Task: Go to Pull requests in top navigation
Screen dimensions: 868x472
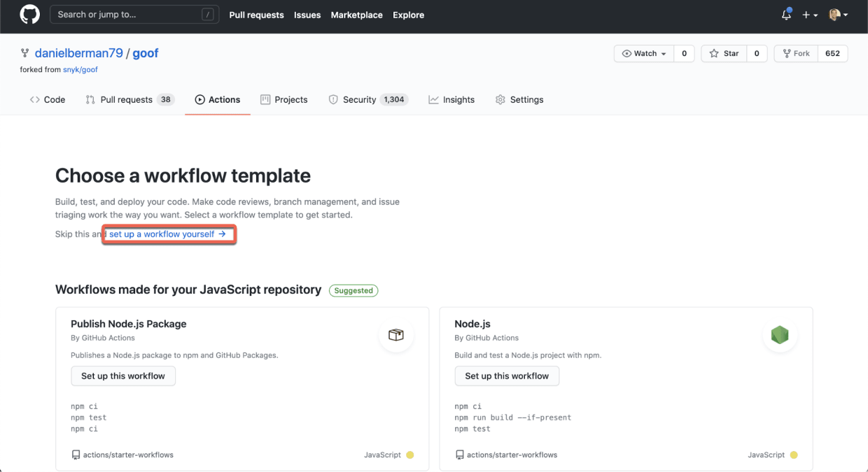Action: [x=256, y=15]
